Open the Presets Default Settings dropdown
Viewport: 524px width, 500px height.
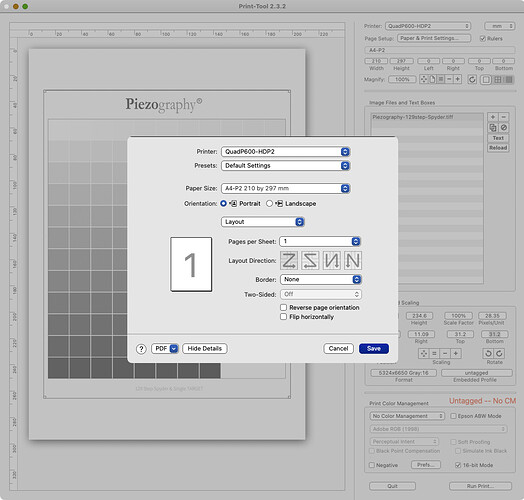(286, 166)
